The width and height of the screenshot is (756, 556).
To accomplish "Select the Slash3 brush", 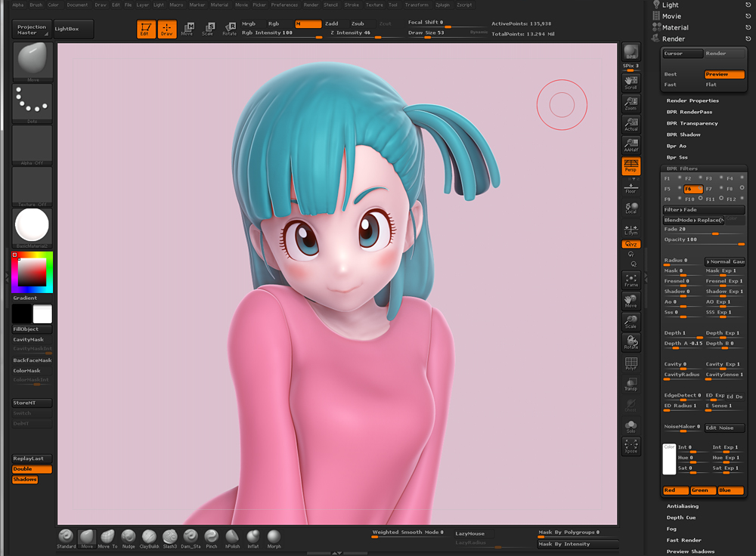I will click(x=169, y=539).
